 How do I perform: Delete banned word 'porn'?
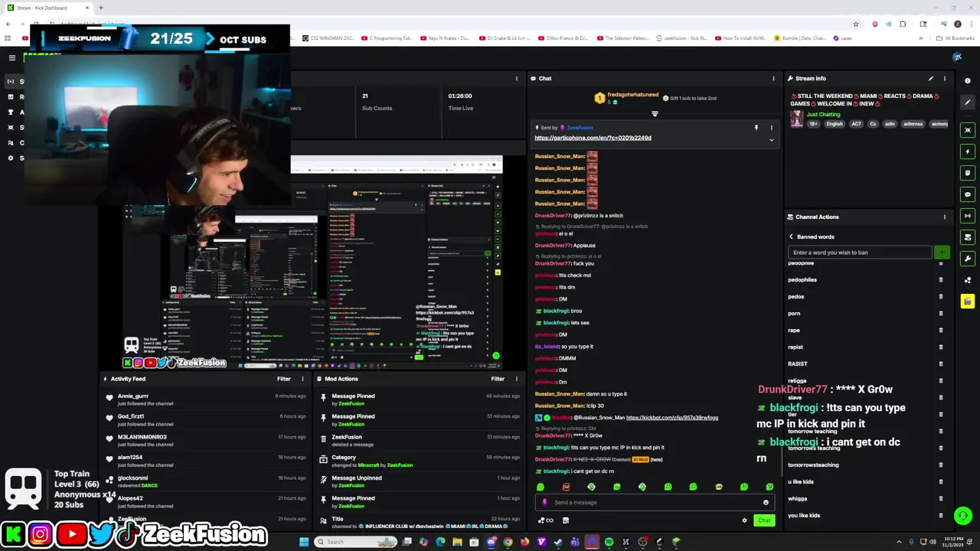[x=941, y=313]
